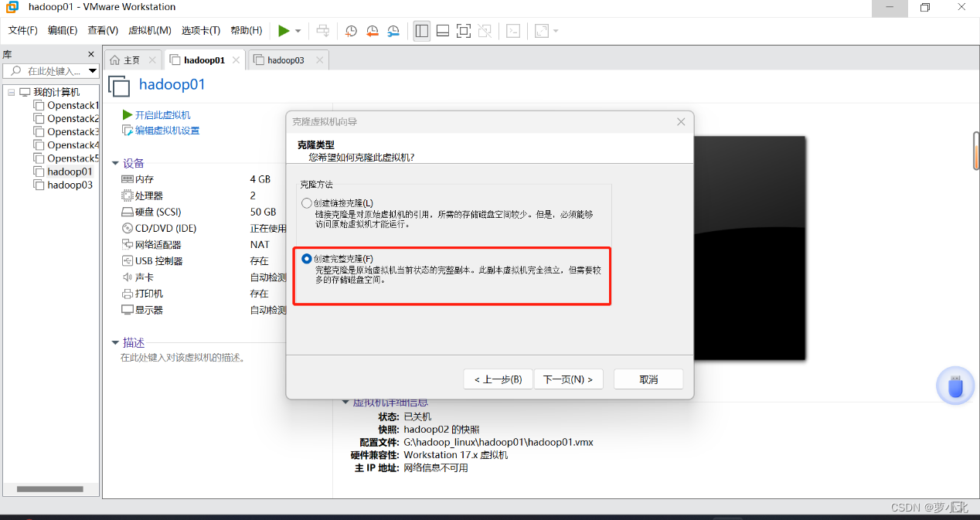Click the send Ctrl+Alt+Del toolbar icon
The height and width of the screenshot is (520, 980).
(323, 31)
